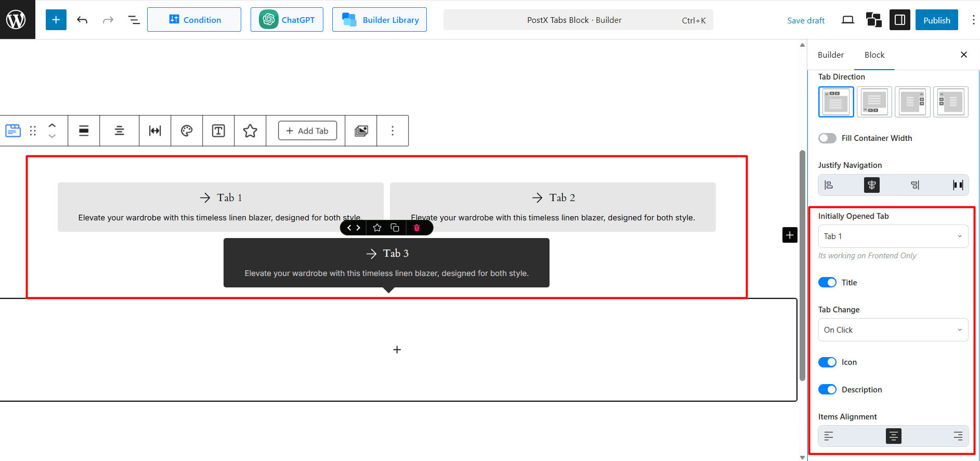The height and width of the screenshot is (461, 980).
Task: Justify navigation to the right
Action: (x=915, y=185)
